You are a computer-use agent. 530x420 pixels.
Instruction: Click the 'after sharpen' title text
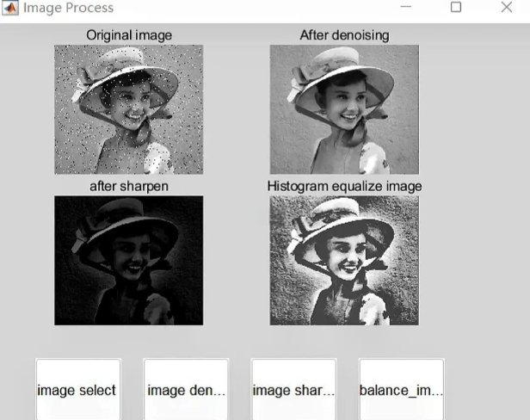click(x=129, y=186)
